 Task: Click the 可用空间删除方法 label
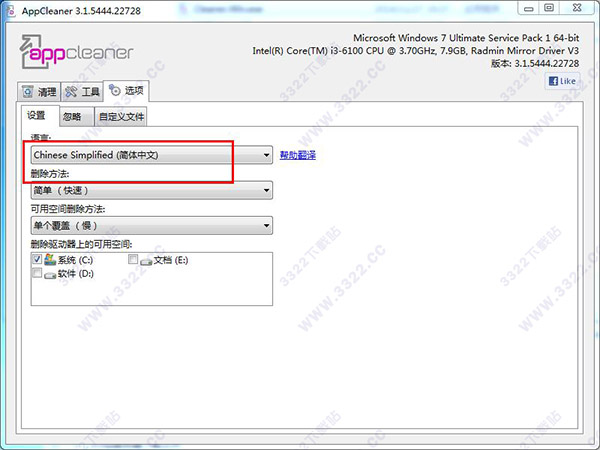[x=68, y=209]
